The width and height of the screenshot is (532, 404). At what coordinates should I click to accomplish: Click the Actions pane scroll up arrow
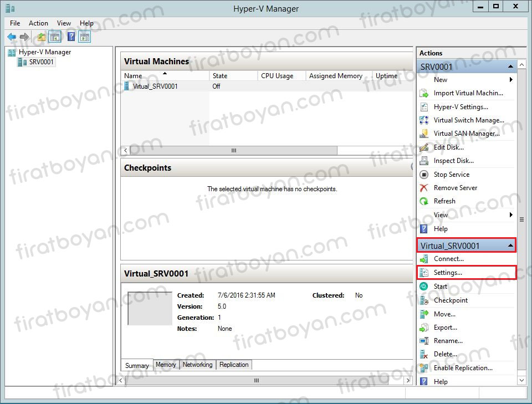522,64
